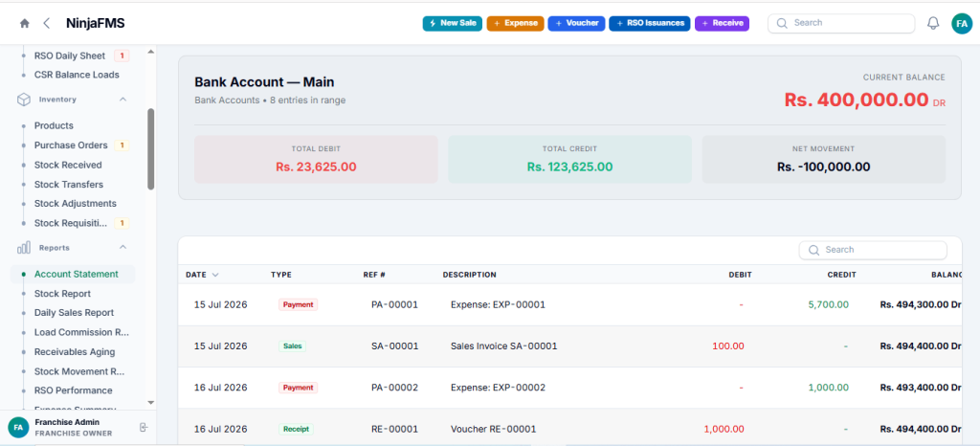Open Stock Received
Viewport: 980px width, 446px height.
68,165
